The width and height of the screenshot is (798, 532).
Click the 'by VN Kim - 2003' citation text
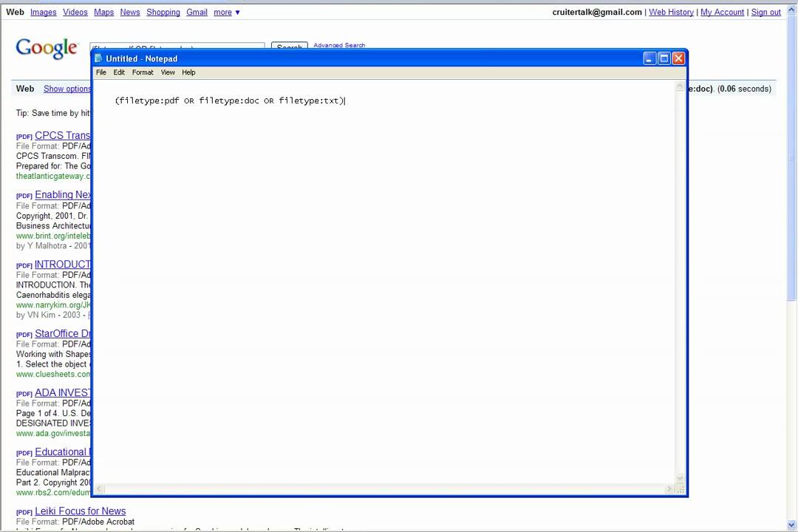48,315
